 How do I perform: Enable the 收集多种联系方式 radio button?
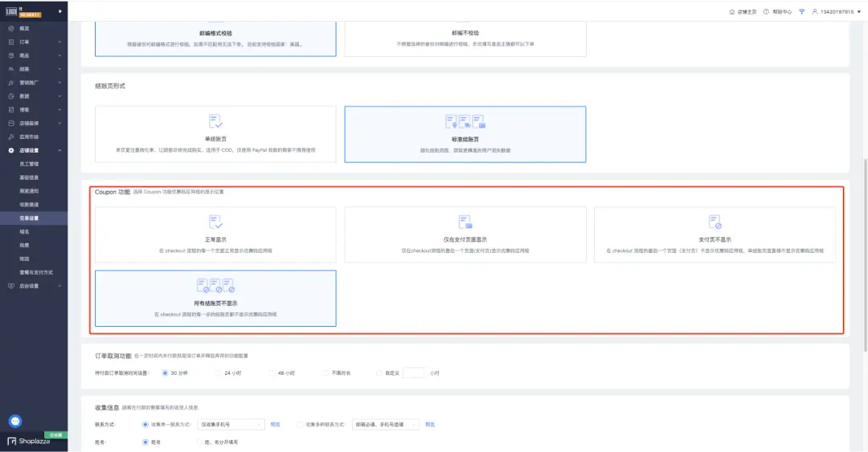[x=300, y=424]
